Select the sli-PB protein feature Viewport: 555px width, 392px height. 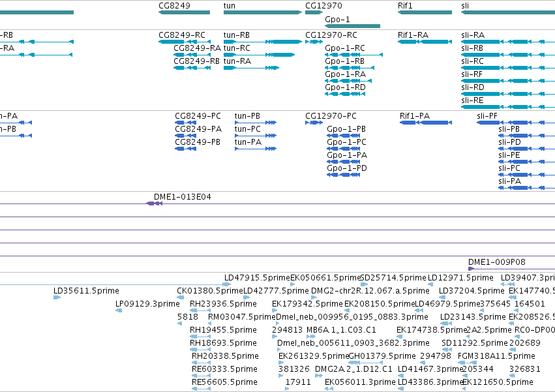527,136
